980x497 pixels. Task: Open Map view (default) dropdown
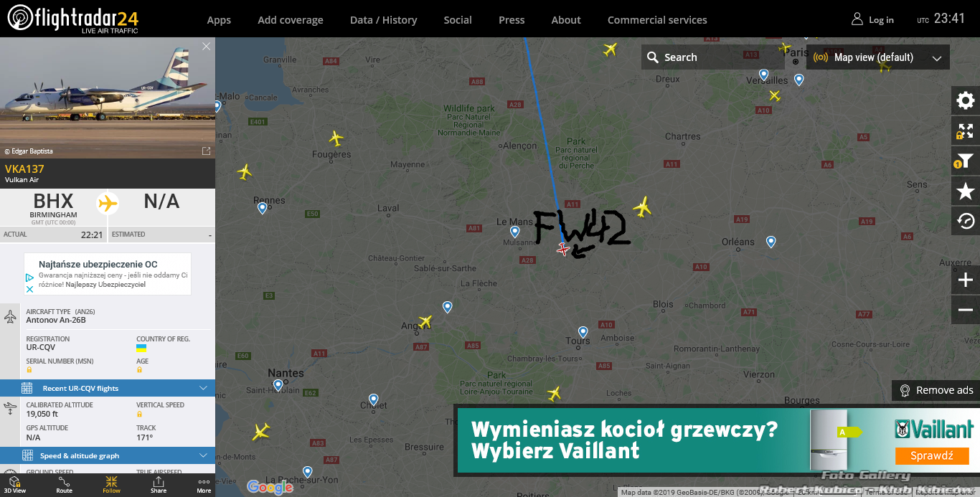pyautogui.click(x=878, y=57)
